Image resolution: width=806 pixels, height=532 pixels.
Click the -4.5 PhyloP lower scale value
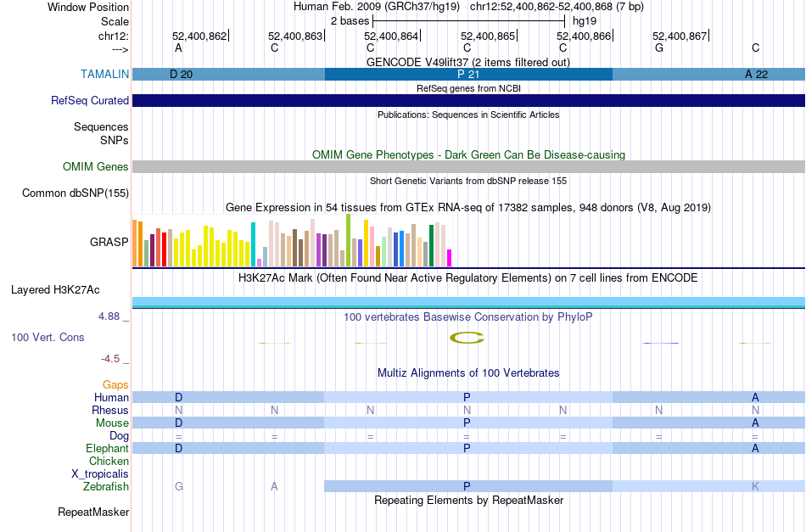(x=110, y=358)
